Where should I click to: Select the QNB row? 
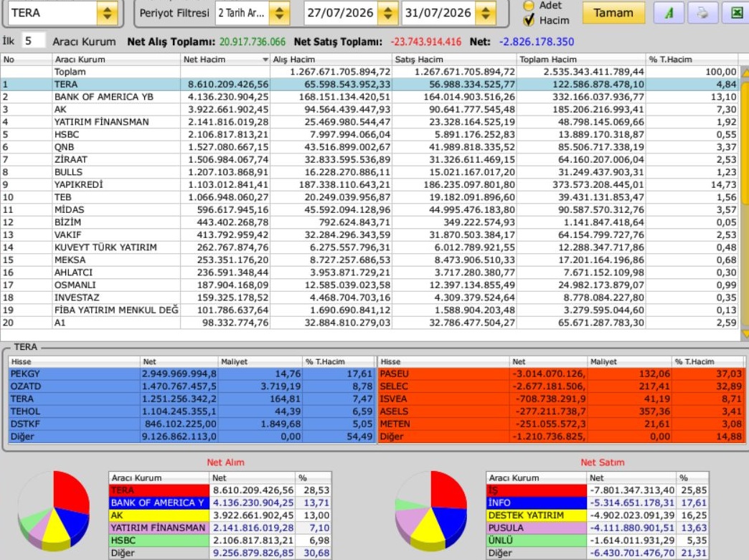(369, 147)
